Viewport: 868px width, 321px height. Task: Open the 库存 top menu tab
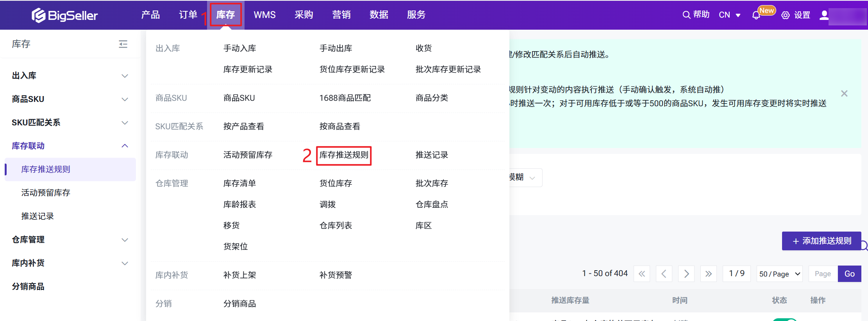point(225,15)
